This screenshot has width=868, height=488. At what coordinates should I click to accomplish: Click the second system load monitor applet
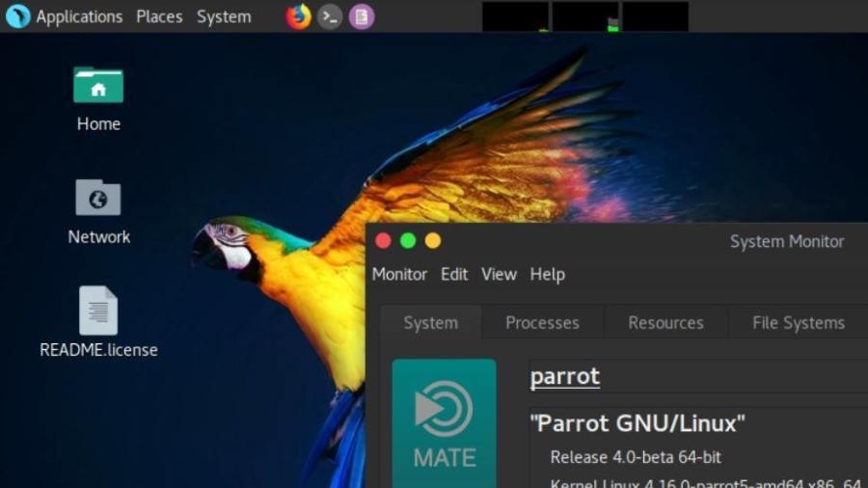[585, 16]
